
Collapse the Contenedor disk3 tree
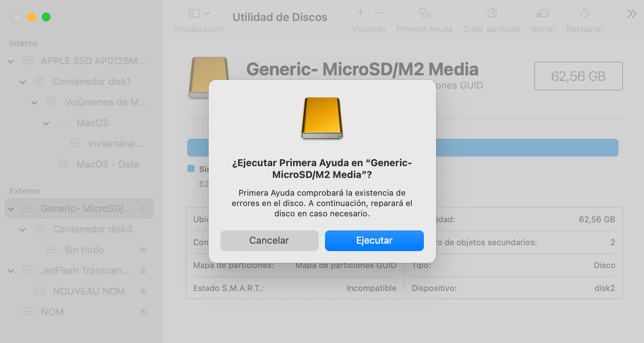pyautogui.click(x=23, y=230)
